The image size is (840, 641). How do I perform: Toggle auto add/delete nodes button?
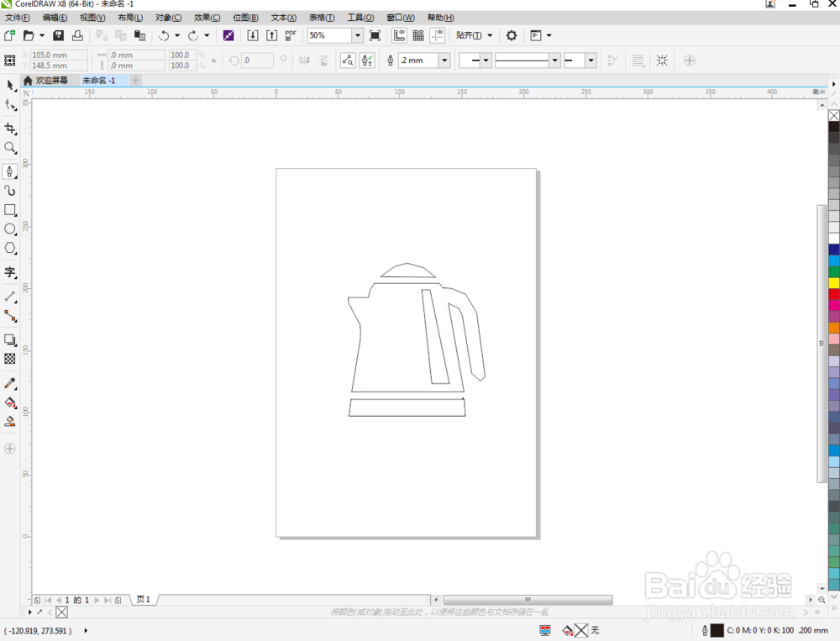367,60
